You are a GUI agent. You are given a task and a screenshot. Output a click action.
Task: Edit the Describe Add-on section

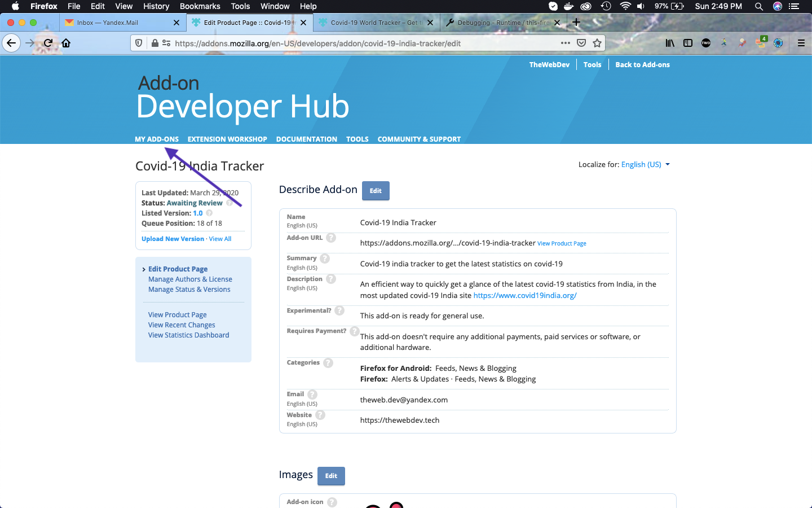point(376,191)
